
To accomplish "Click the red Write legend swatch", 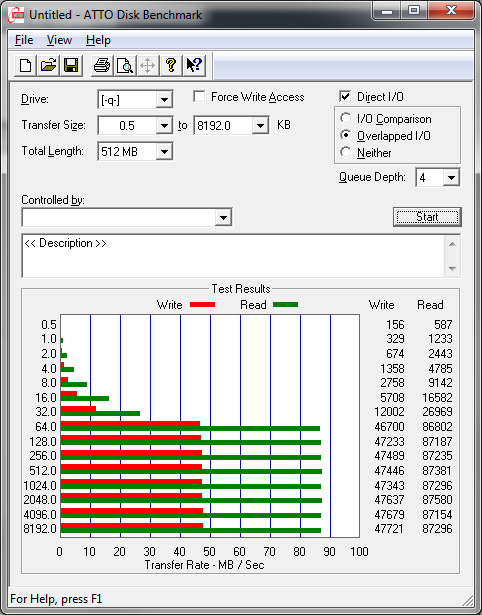I will pyautogui.click(x=202, y=305).
